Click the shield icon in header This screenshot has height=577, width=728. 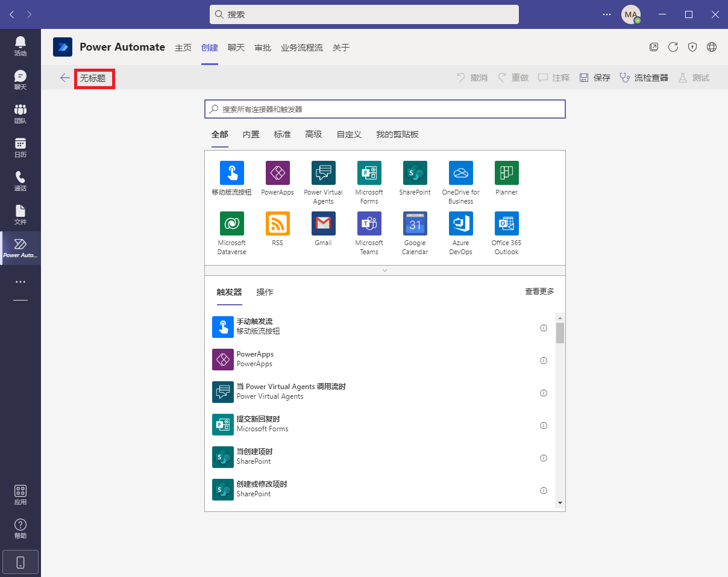692,47
